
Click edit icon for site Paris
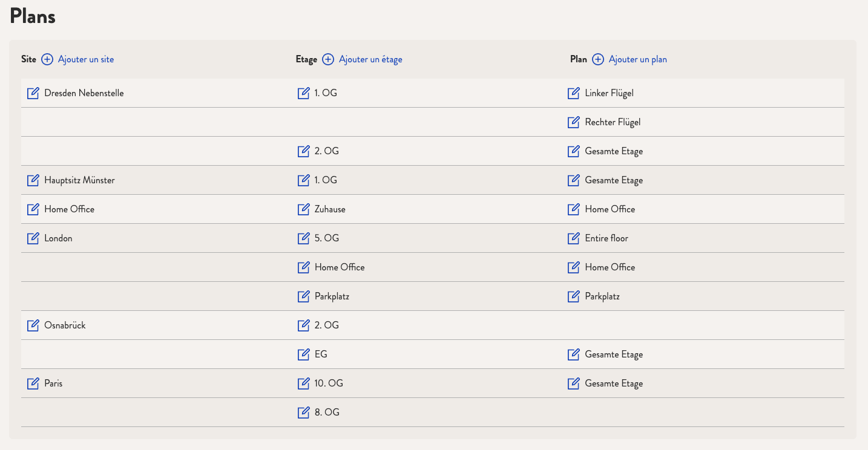[33, 383]
